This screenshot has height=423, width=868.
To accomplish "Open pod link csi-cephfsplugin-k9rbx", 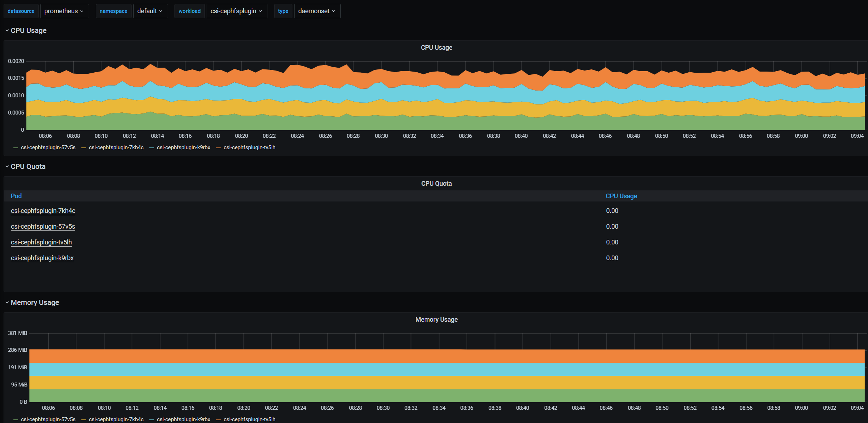I will tap(42, 258).
